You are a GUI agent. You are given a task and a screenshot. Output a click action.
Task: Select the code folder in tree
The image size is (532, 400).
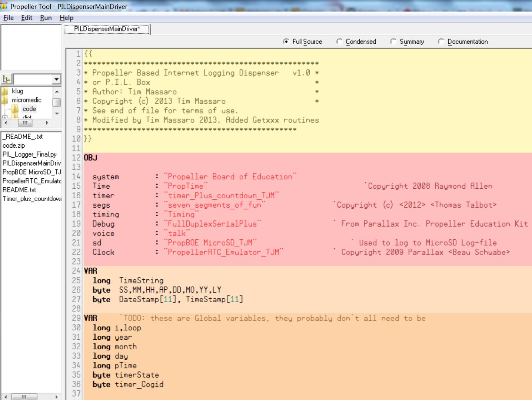coord(29,109)
